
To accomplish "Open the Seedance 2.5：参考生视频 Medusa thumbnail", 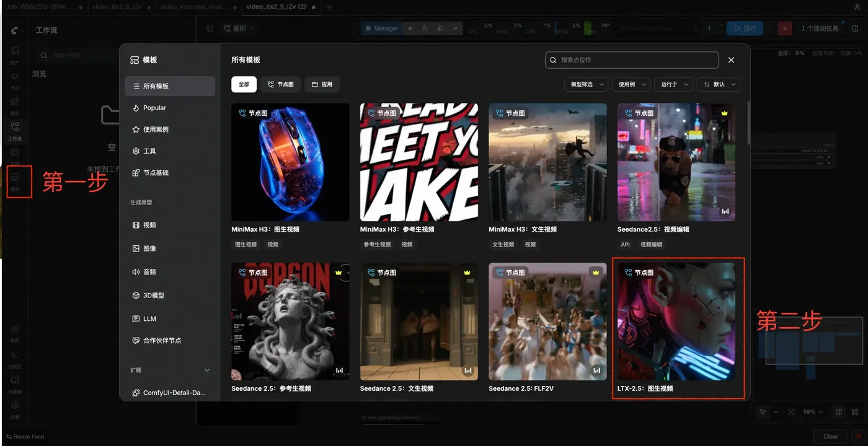I will coord(290,321).
